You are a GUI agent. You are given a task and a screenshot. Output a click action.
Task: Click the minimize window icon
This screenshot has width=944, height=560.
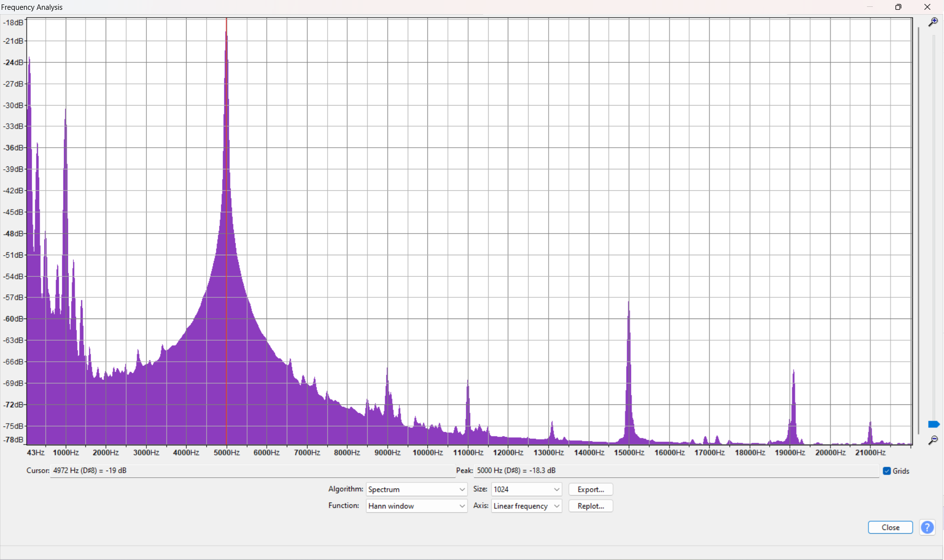click(869, 7)
